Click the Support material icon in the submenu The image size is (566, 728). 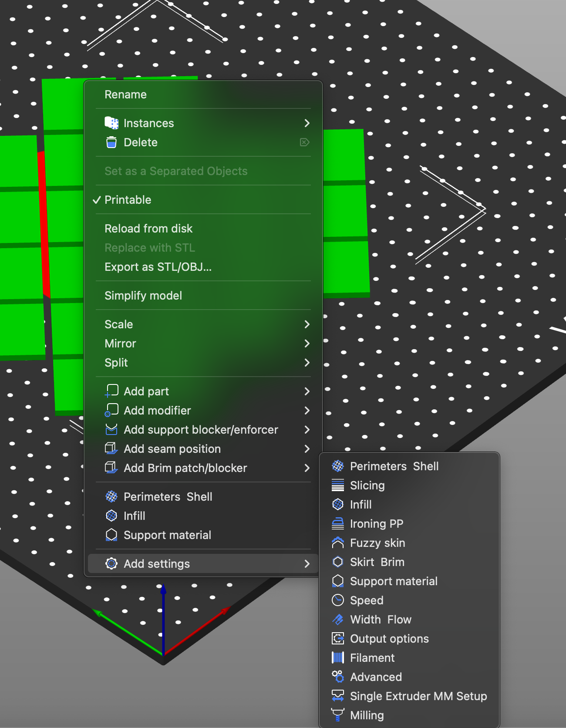pos(338,581)
